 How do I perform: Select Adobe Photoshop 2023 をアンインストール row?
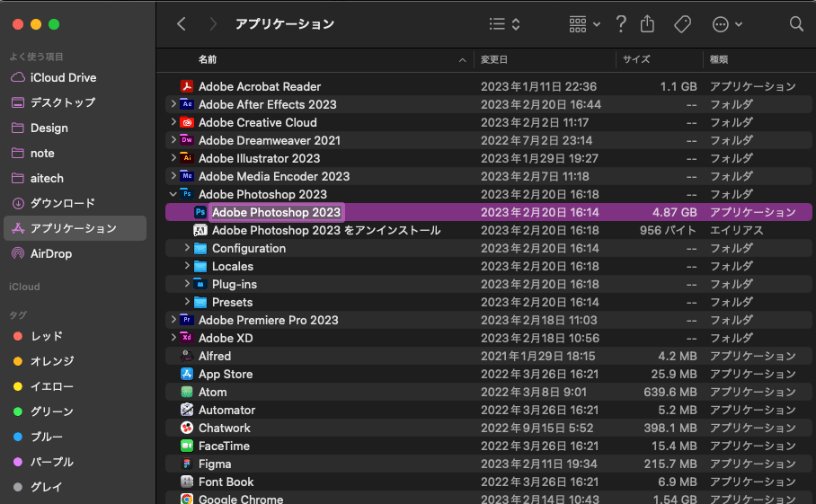[x=489, y=230]
